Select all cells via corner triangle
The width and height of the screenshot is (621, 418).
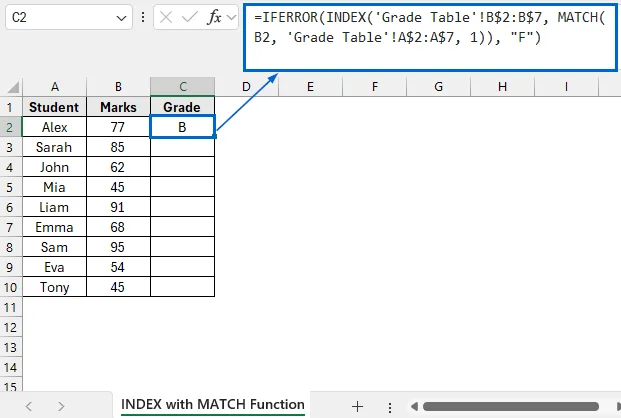click(13, 87)
